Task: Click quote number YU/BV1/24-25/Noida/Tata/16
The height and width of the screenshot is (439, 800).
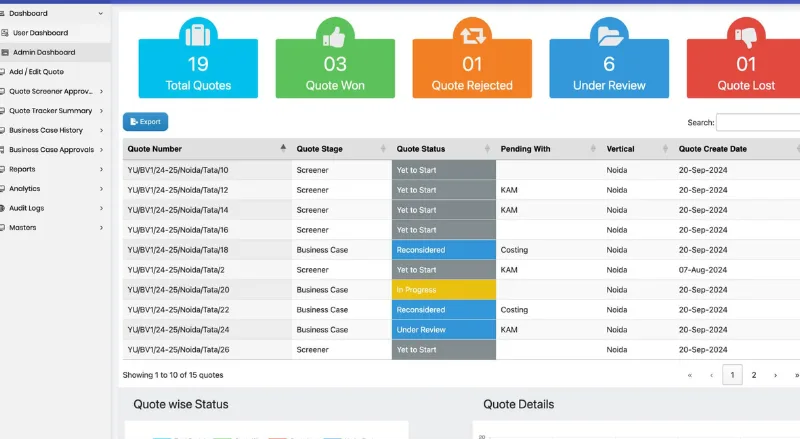Action: coord(178,230)
